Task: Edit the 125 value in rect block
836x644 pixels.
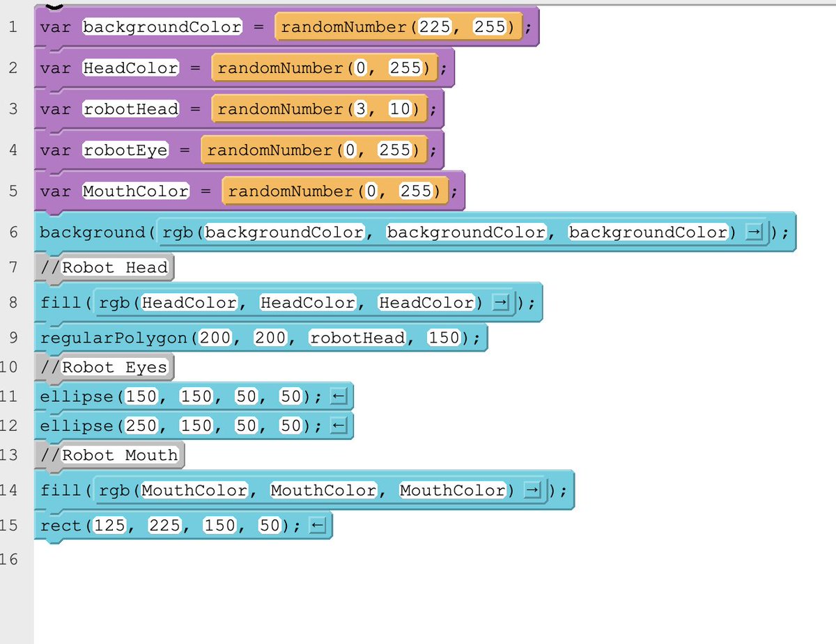Action: pyautogui.click(x=109, y=526)
